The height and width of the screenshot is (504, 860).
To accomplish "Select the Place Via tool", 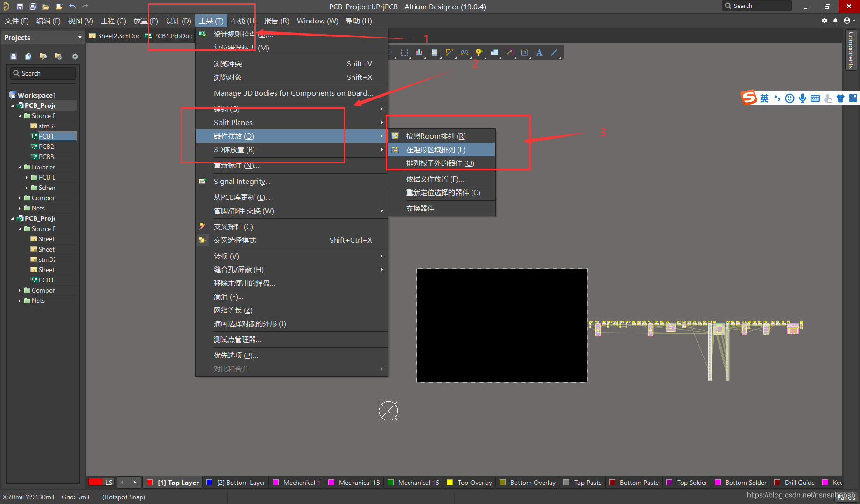I will (479, 52).
